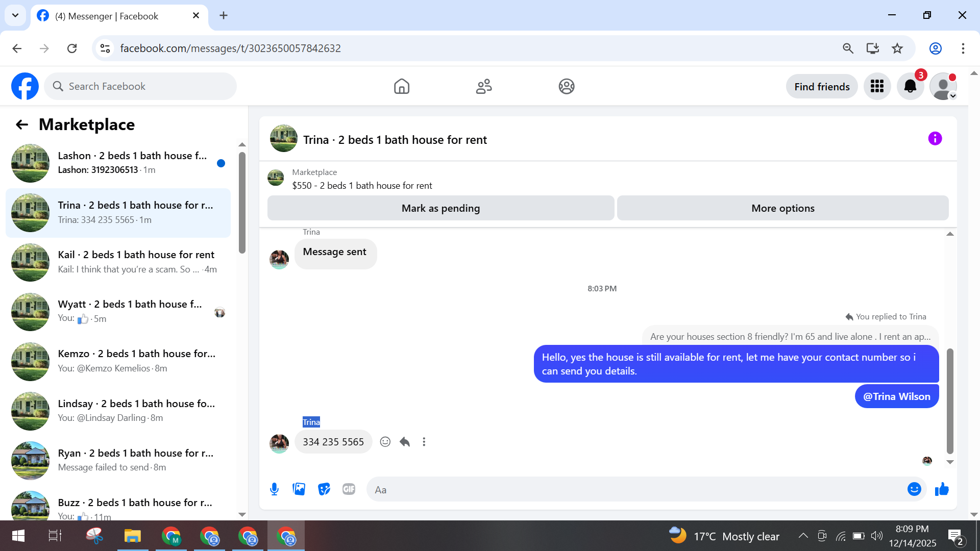React to the 334 235 5565 message
Screen dimensions: 980x551
pos(385,442)
